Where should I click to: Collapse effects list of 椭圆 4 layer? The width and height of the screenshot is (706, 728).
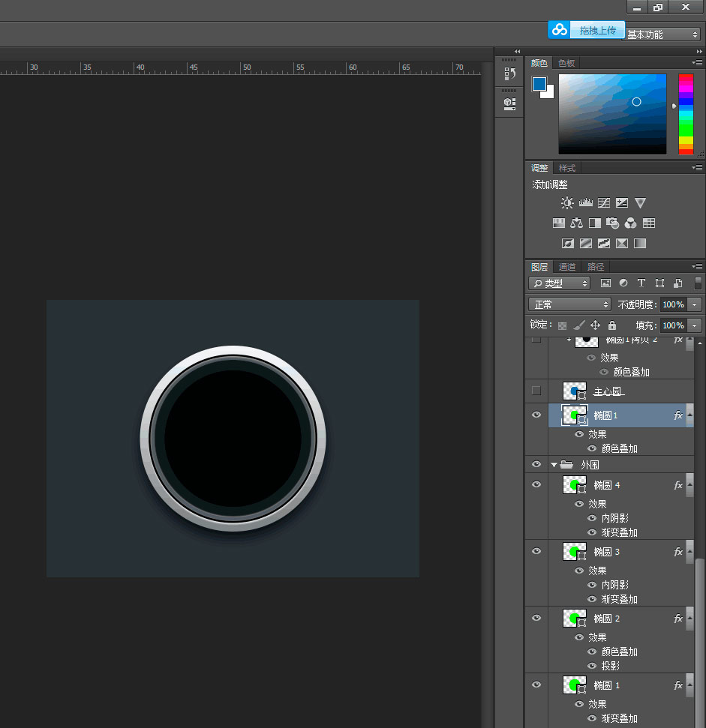(x=690, y=485)
